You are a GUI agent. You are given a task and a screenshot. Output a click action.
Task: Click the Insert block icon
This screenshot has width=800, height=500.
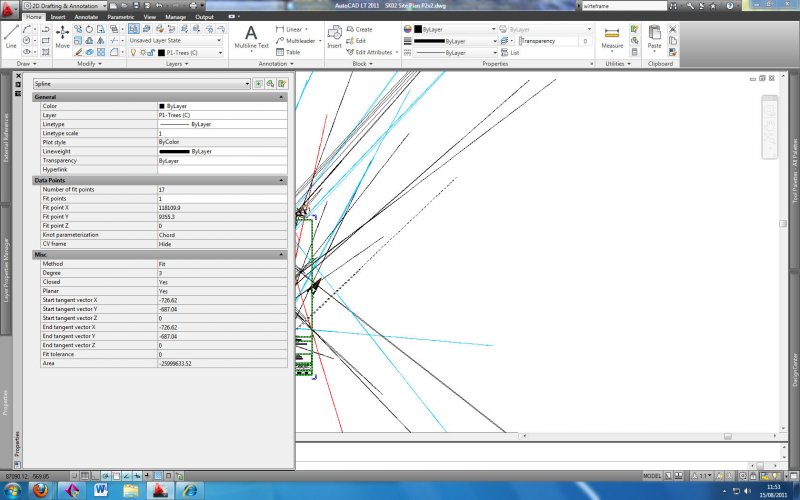(x=334, y=36)
